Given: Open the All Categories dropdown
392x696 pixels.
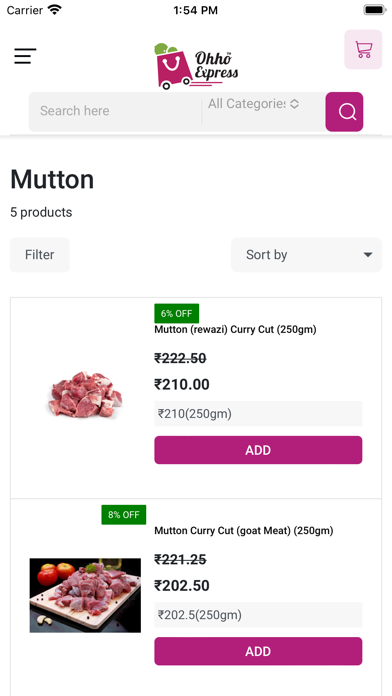Looking at the screenshot, I should pyautogui.click(x=253, y=104).
